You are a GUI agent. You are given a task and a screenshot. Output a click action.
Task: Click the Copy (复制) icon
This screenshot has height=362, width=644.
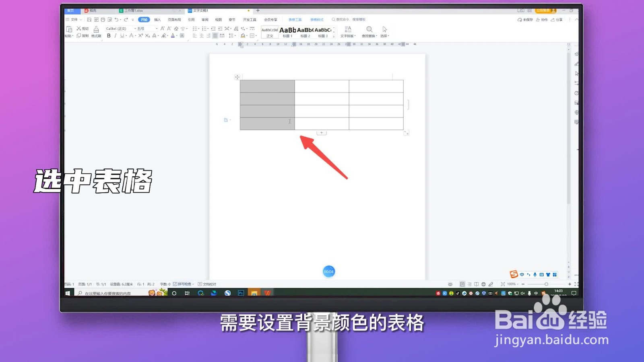click(x=79, y=36)
